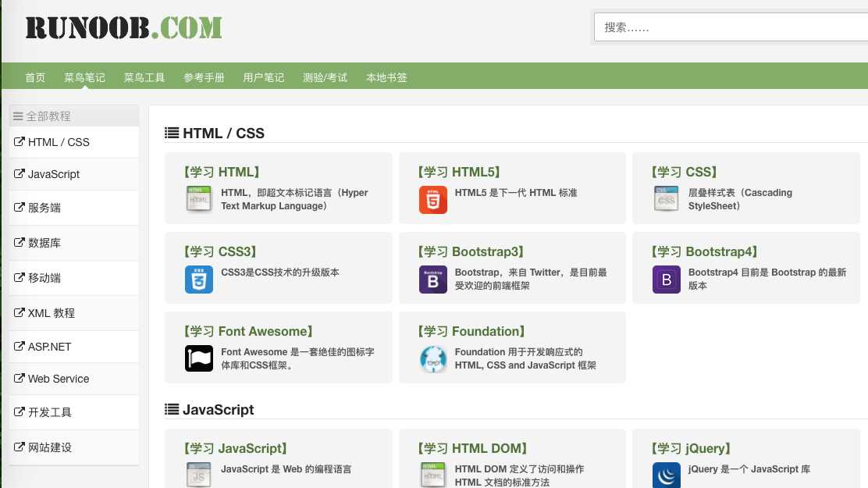Screen dimensions: 868x488
Task: Click the list icon beside JavaScript heading
Action: tap(172, 409)
